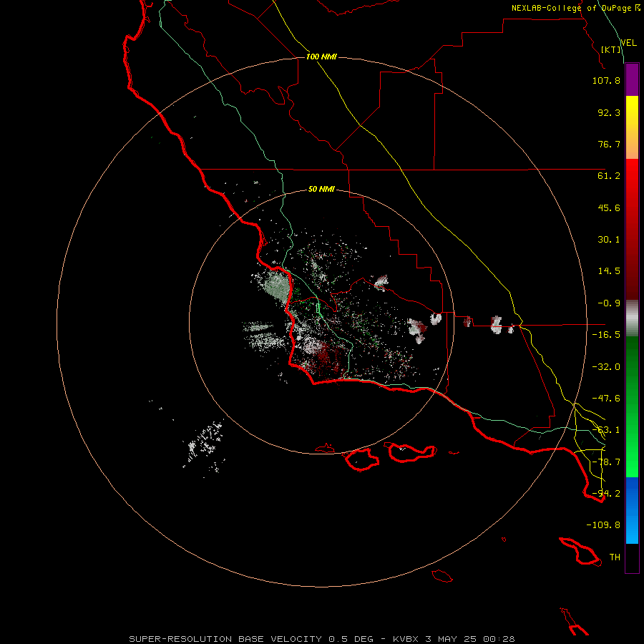644x644 pixels.
Task: Click the green segment of the color bar
Action: [632, 406]
